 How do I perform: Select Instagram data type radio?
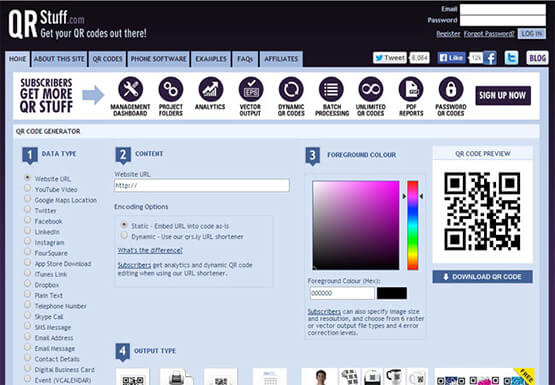pos(28,241)
